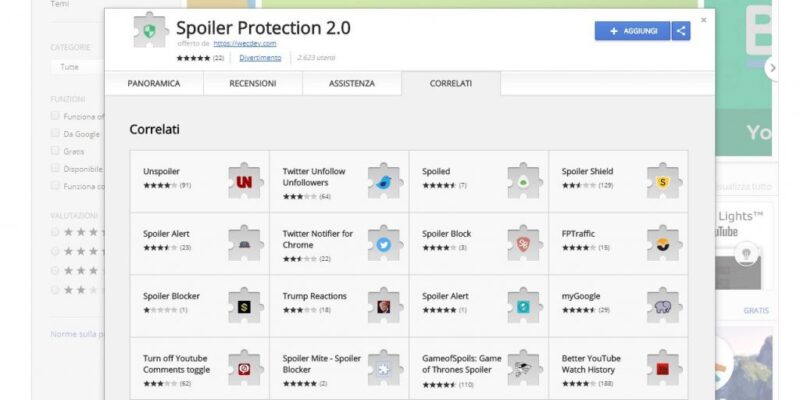Click the Spoiler Blocker black S icon
This screenshot has height=400, width=800.
pyautogui.click(x=244, y=306)
